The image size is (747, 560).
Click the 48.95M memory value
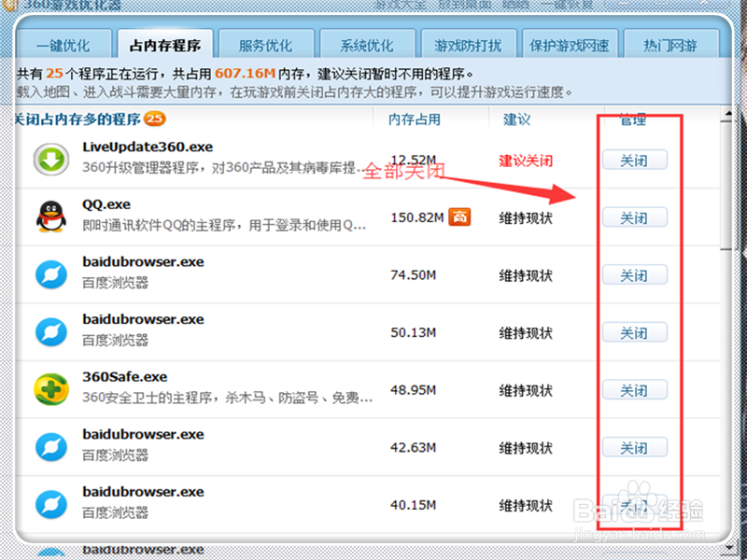point(413,390)
